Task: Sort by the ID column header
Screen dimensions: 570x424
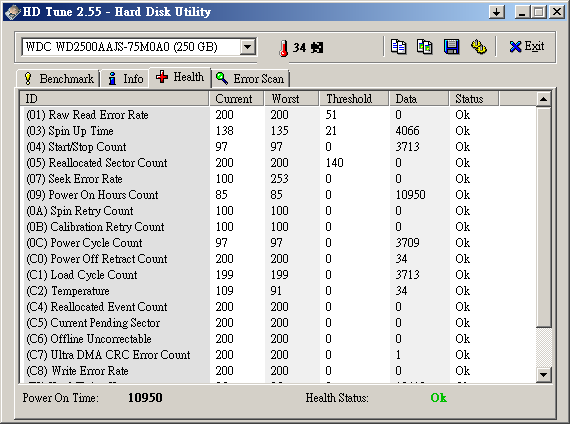Action: coord(114,99)
